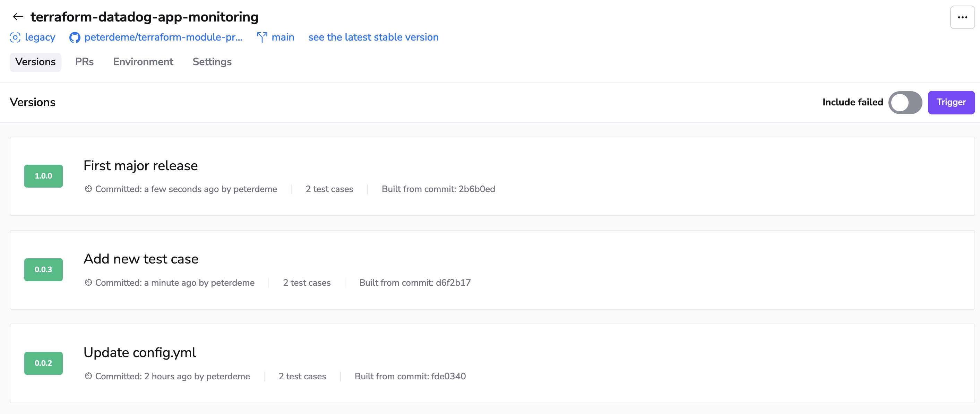Open the Update config.yml version

point(140,353)
